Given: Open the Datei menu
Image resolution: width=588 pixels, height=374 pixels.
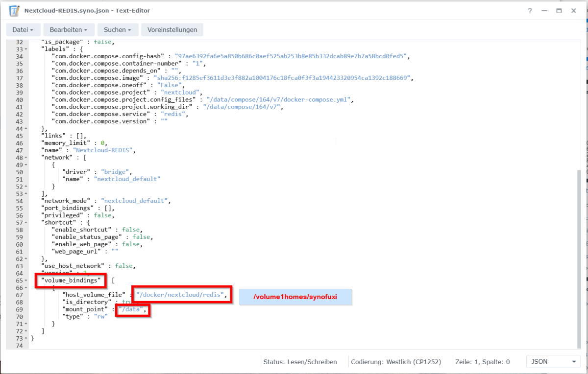Looking at the screenshot, I should tap(23, 30).
